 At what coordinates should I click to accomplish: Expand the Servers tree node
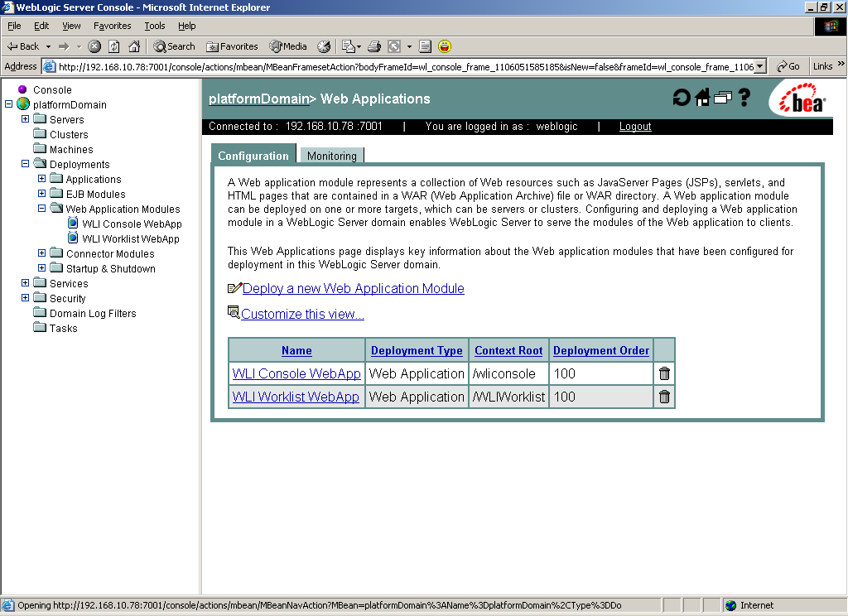pos(26,119)
